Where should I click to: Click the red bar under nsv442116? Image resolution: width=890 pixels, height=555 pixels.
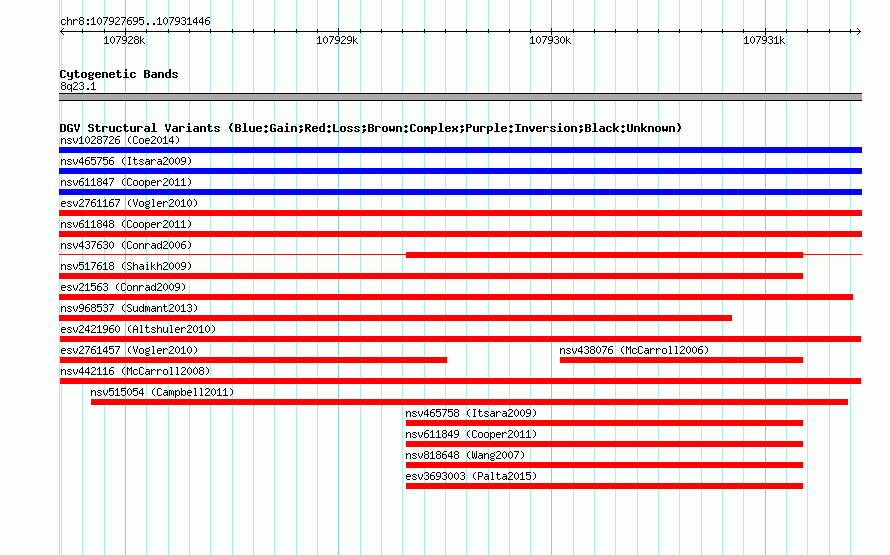coord(460,381)
